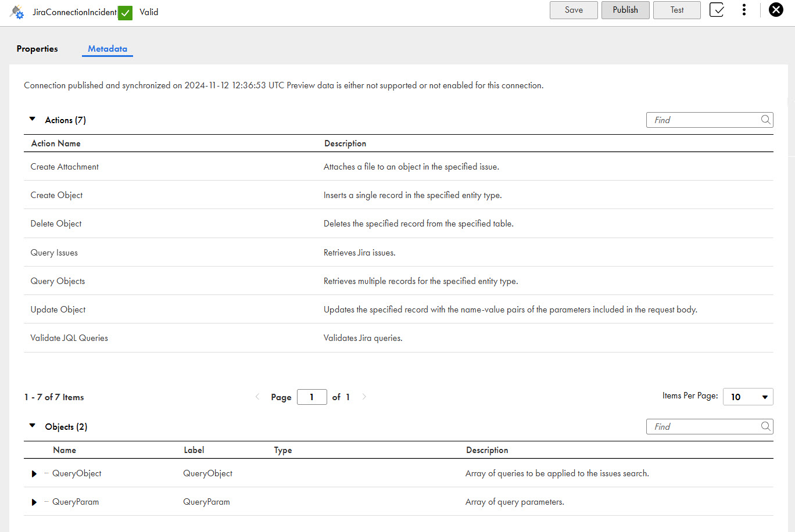The height and width of the screenshot is (532, 795).
Task: Click 'Validates Jira queries.' description
Action: pyautogui.click(x=363, y=338)
